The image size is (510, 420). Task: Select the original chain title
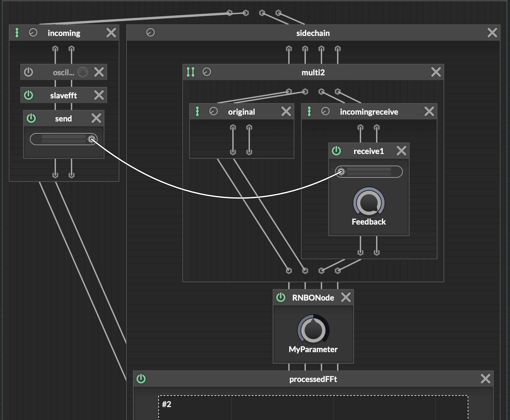click(x=241, y=112)
